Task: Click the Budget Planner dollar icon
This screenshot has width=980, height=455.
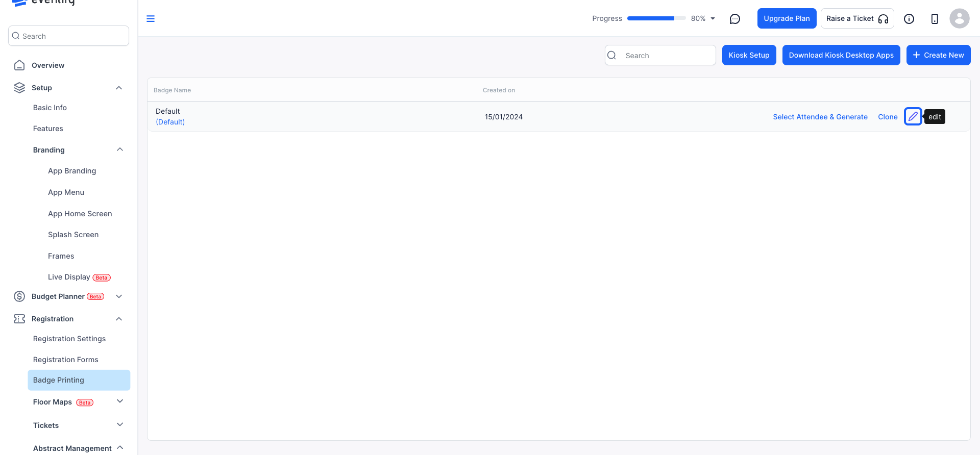Action: point(19,296)
